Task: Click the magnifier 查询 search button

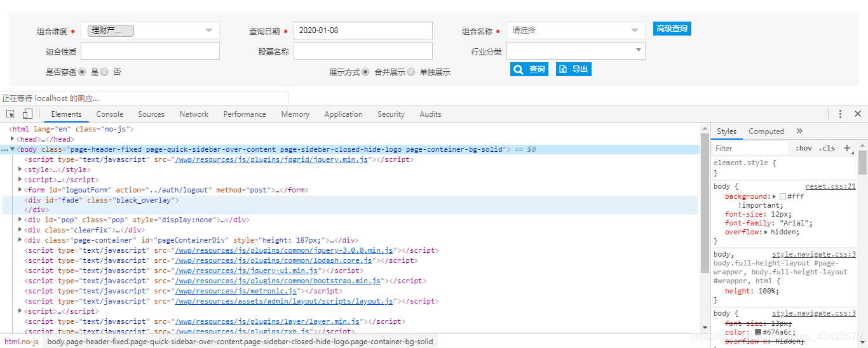Action: (x=529, y=69)
